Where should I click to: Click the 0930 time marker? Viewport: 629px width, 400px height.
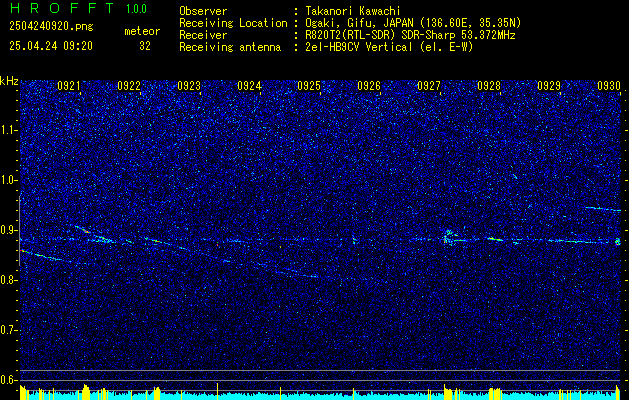tap(609, 85)
